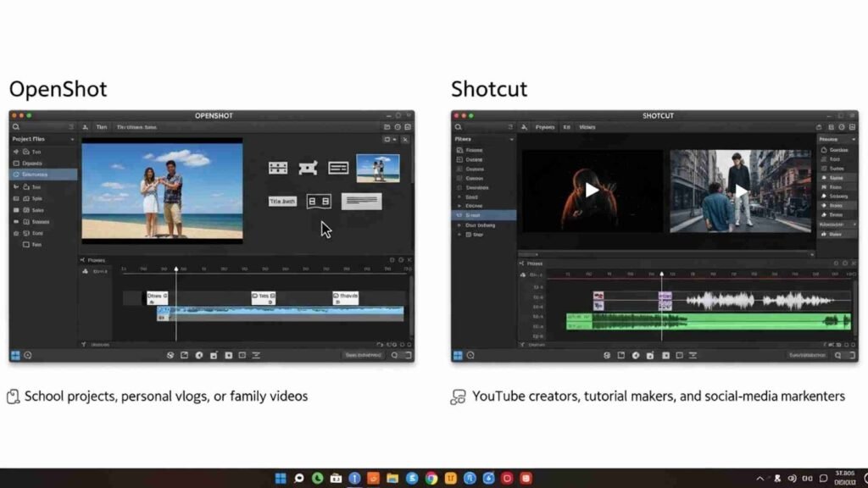The image size is (868, 488).
Task: Open the first toolbar tab in Shotcut
Action: tap(545, 127)
